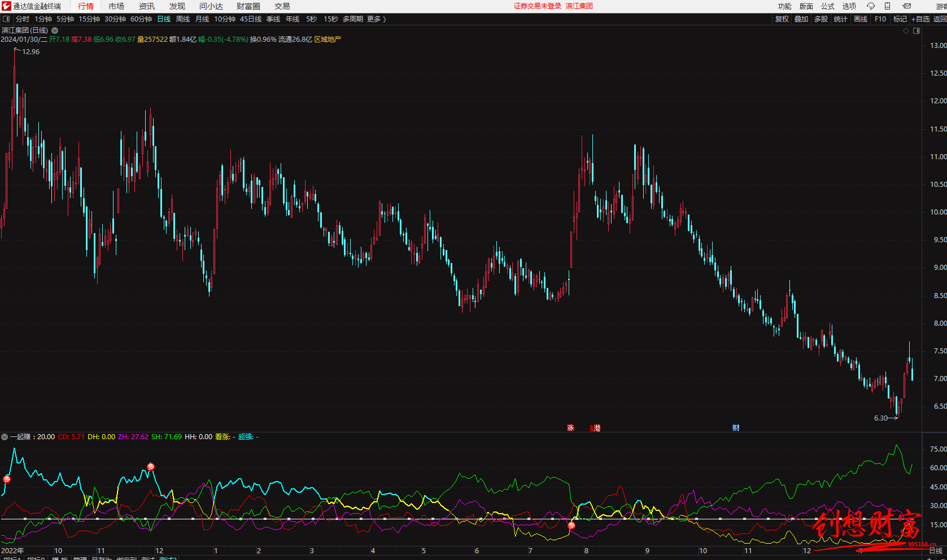Open the 功能 menu

click(785, 6)
